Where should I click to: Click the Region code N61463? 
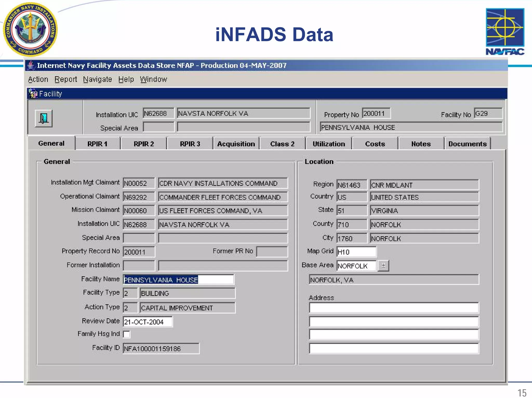tap(352, 185)
